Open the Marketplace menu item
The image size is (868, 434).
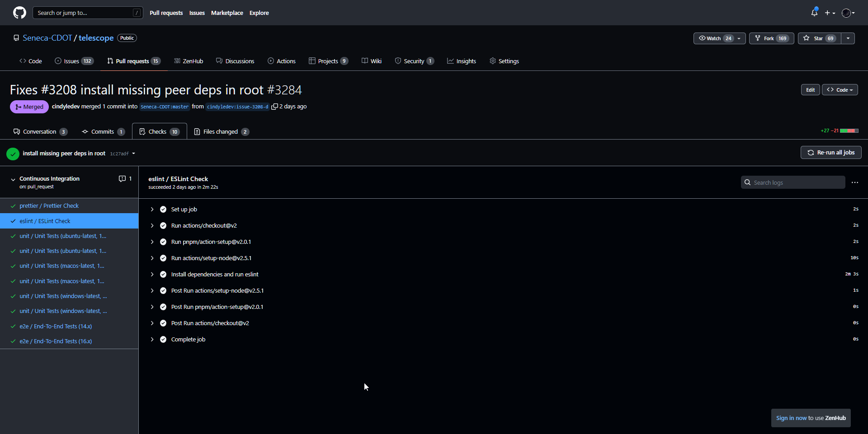click(x=227, y=13)
